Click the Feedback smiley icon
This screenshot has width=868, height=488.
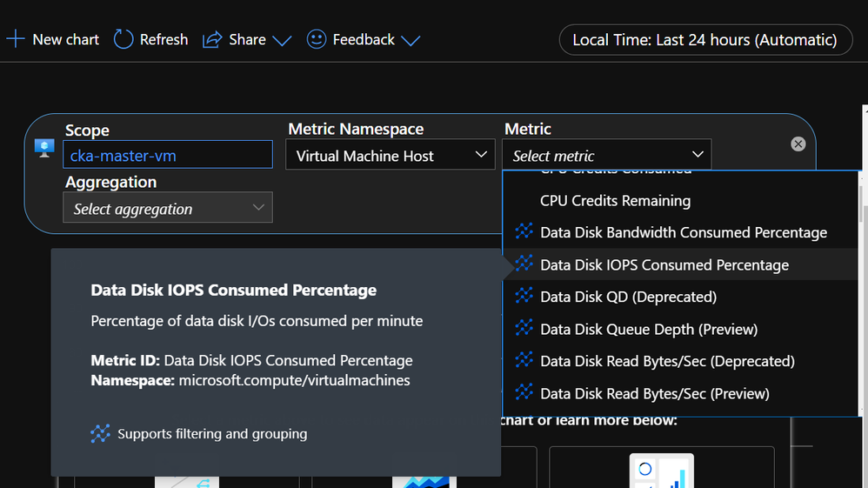(x=317, y=39)
